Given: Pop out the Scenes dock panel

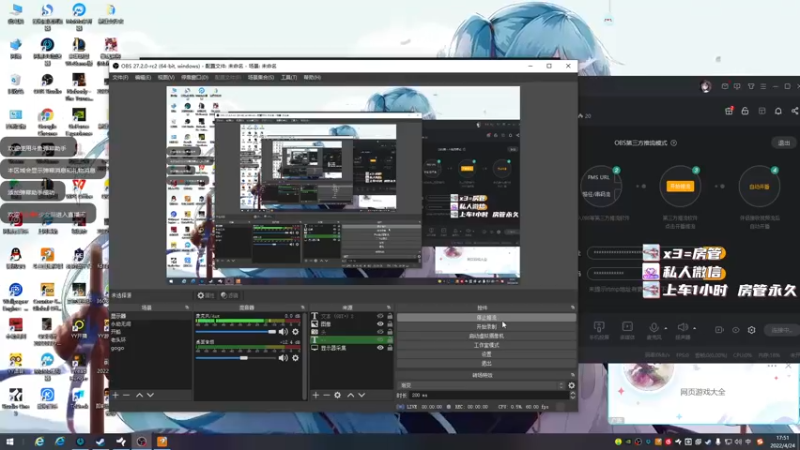Looking at the screenshot, I should pyautogui.click(x=187, y=308).
